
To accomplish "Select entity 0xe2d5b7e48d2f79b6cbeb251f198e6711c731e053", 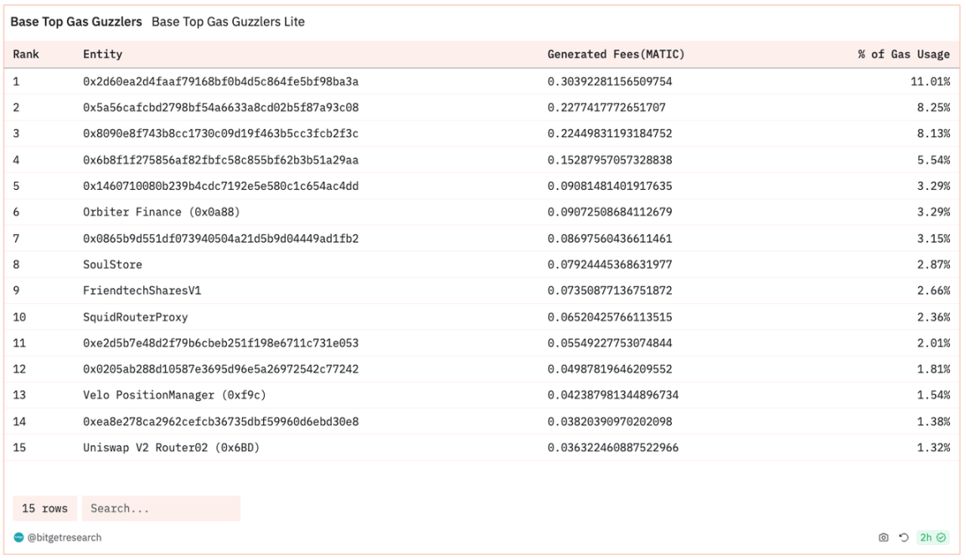I will [x=221, y=343].
